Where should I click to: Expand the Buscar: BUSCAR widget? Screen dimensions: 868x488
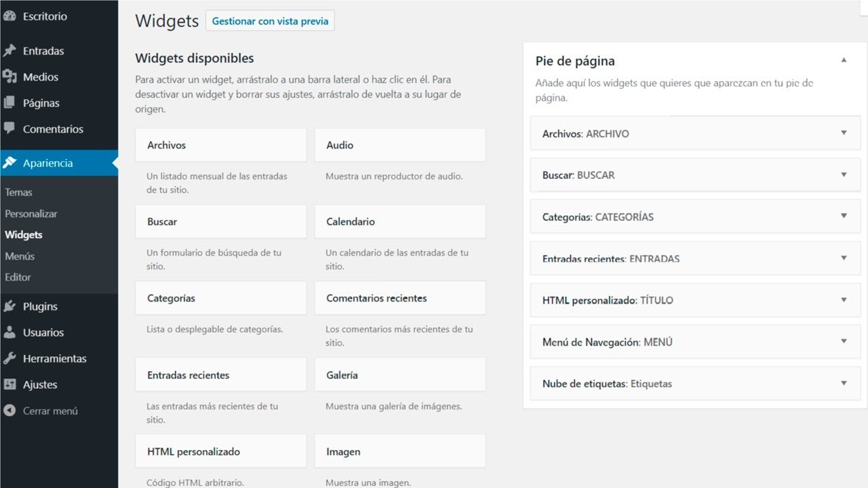844,175
